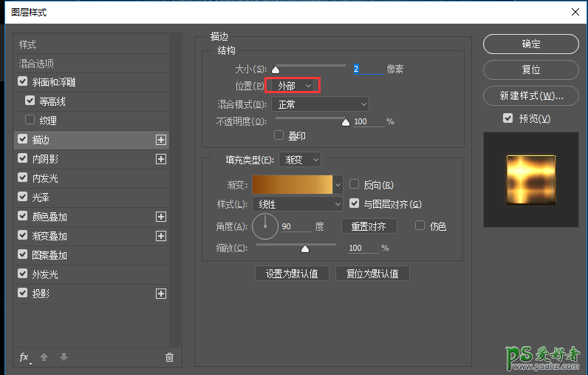The height and width of the screenshot is (375, 588).
Task: Expand the 填充类型 fill type dropdown
Action: point(301,159)
